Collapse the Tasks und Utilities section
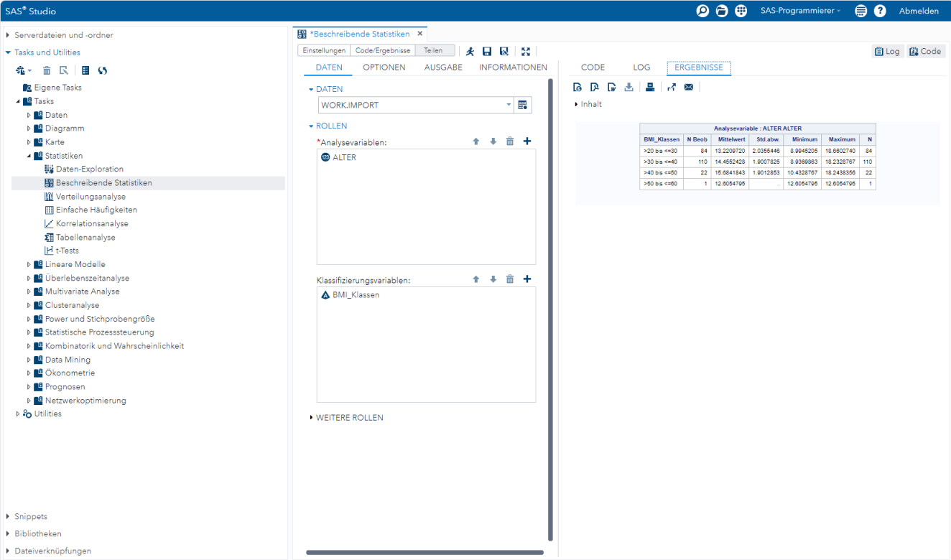Screen dimensions: 951x560 point(8,52)
